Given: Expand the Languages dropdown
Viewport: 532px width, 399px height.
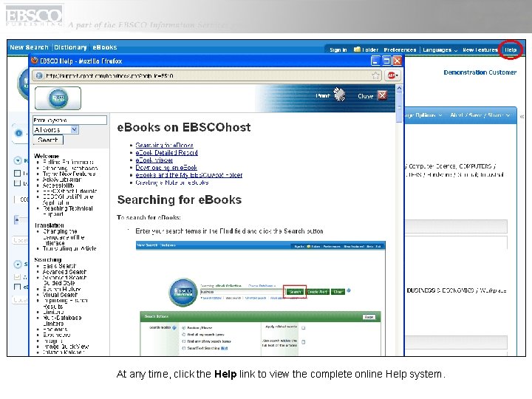Looking at the screenshot, I should (440, 50).
